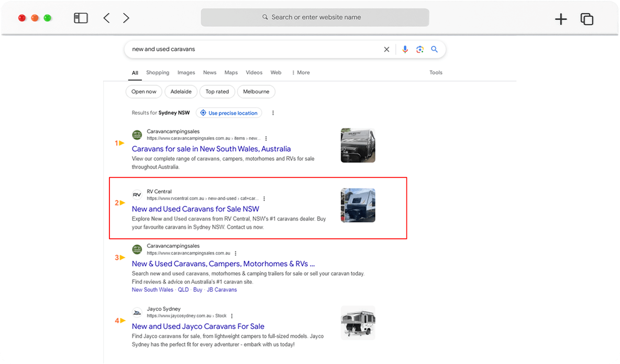Open location options three-dot menu
The height and width of the screenshot is (364, 620).
tap(273, 113)
